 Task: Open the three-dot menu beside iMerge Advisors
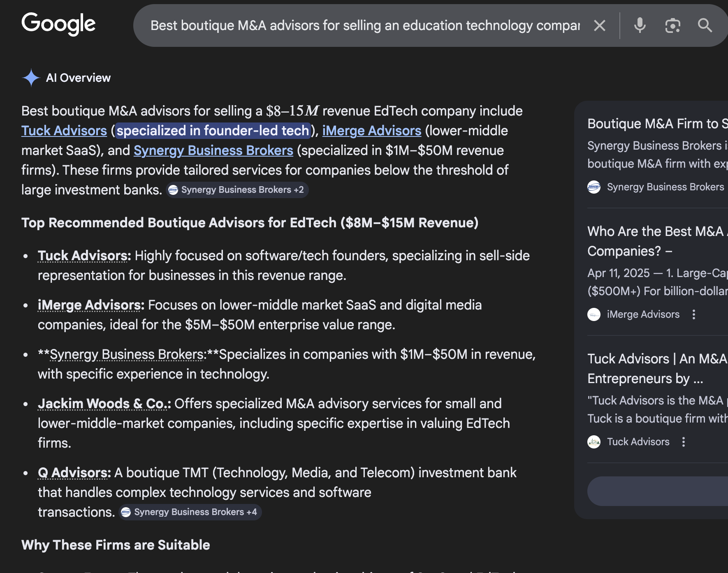[x=694, y=314]
